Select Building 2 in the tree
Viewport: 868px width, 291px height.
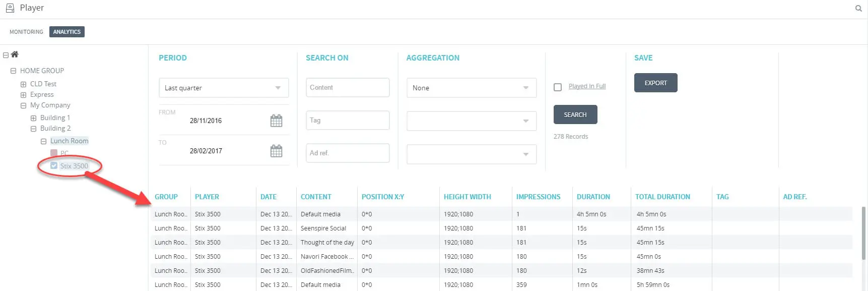pos(55,128)
